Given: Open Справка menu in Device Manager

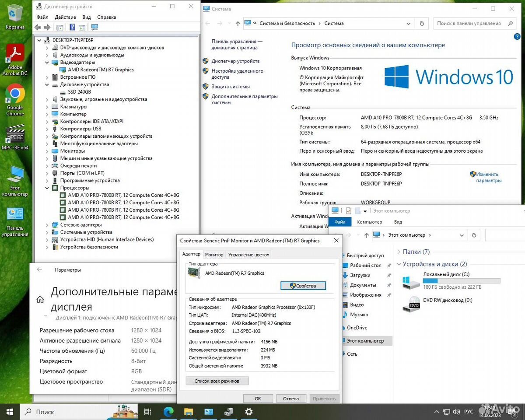Looking at the screenshot, I should coord(107,17).
